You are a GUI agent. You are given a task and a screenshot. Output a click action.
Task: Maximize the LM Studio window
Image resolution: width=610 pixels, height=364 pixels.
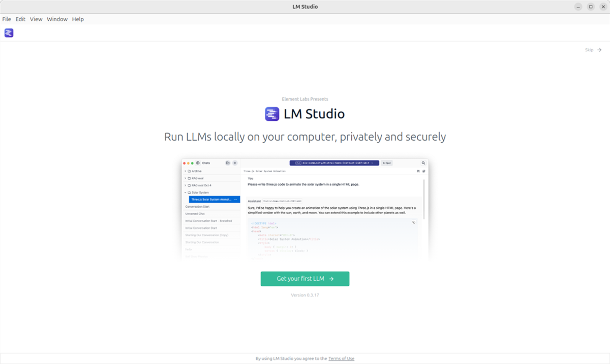pos(591,7)
